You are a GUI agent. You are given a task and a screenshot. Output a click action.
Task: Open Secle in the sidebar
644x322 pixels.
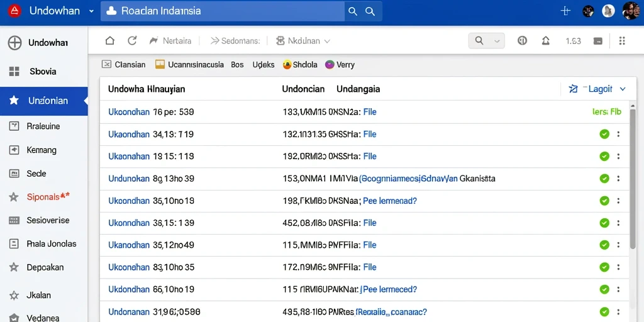click(43, 174)
